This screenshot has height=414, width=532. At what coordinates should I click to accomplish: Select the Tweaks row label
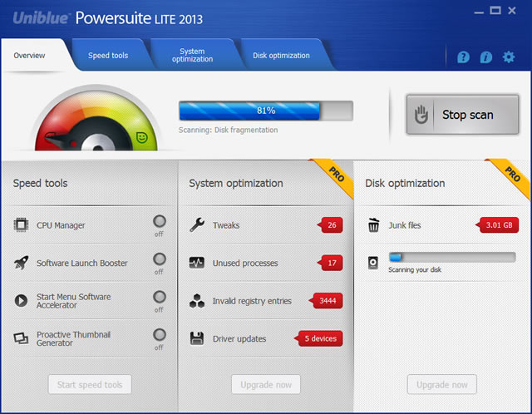coord(226,225)
